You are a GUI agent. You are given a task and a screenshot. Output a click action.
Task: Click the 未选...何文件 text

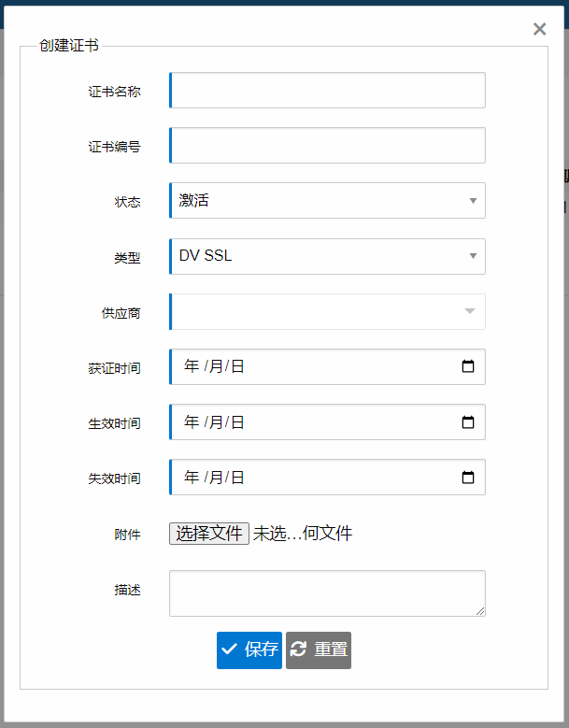303,534
